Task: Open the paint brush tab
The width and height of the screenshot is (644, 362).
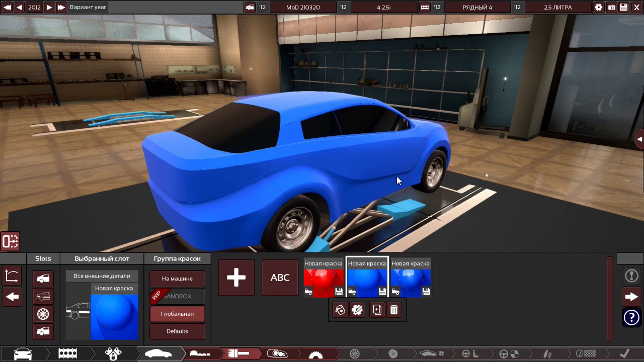Action: coord(238,354)
